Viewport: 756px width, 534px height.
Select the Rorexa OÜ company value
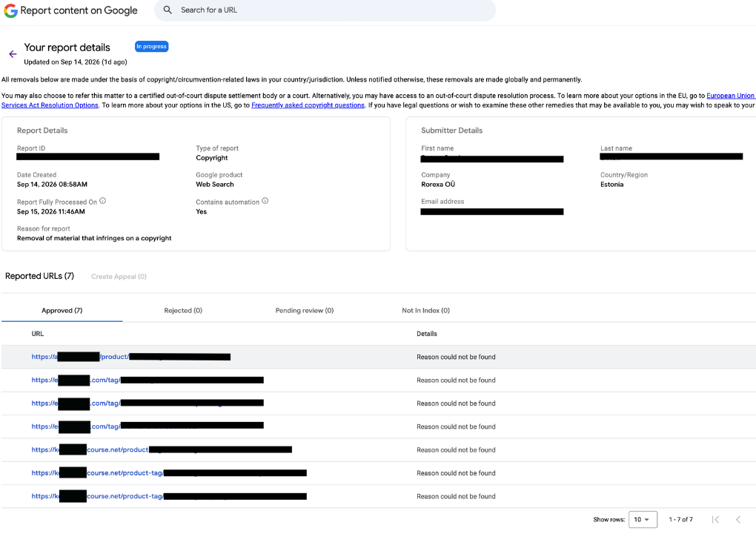click(438, 184)
